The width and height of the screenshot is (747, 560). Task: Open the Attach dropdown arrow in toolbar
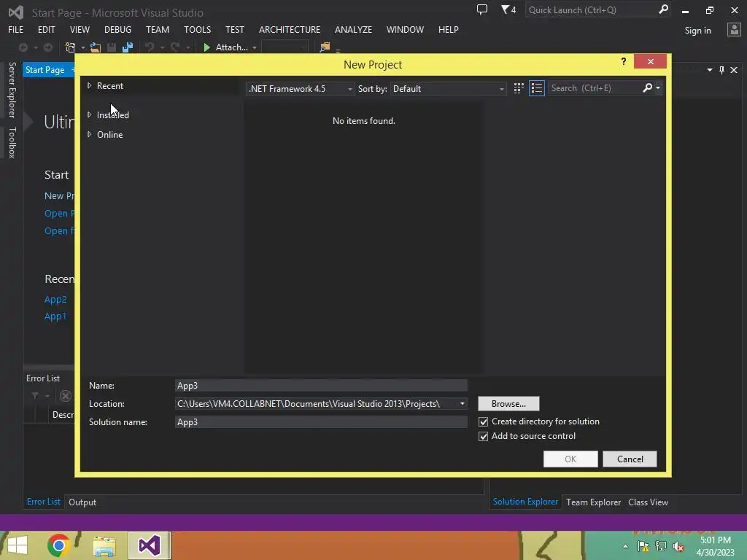(x=255, y=47)
